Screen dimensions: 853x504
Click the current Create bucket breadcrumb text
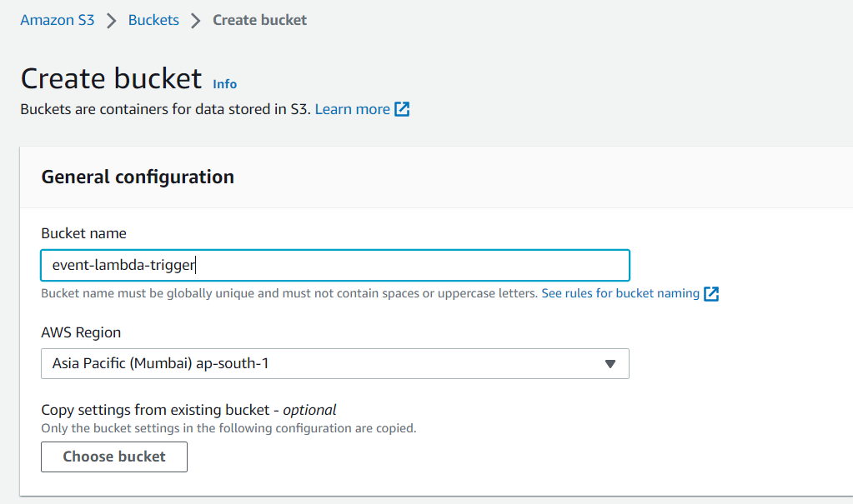(259, 20)
